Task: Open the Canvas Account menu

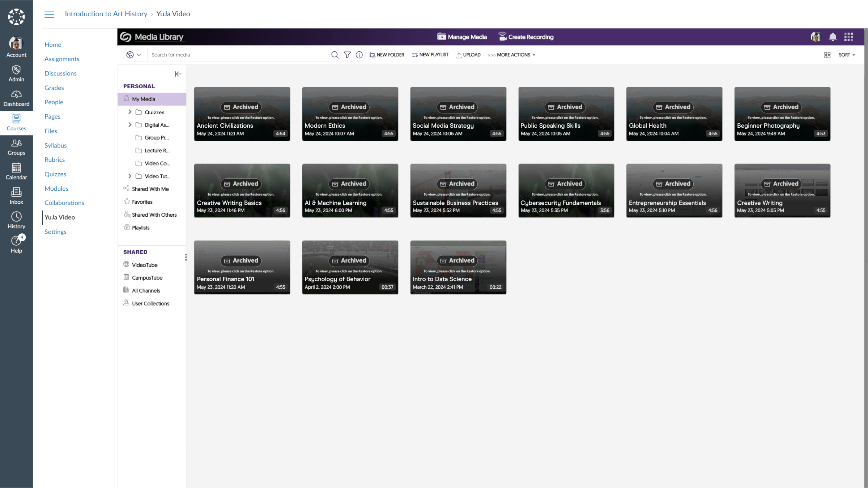Action: (x=16, y=47)
